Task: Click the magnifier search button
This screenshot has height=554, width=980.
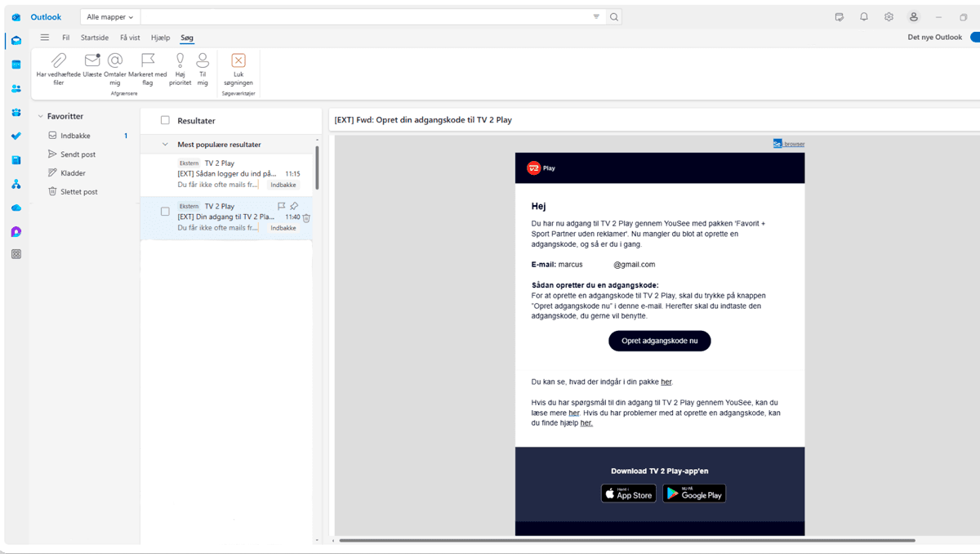Action: pyautogui.click(x=614, y=16)
